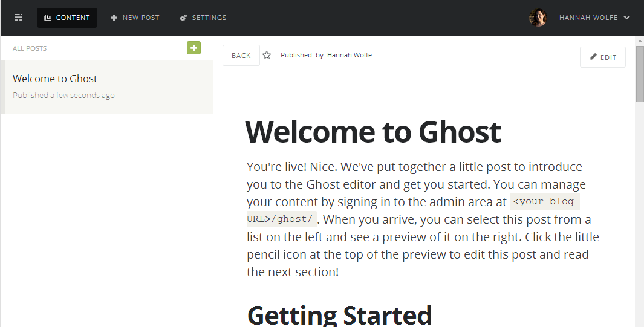This screenshot has width=644, height=327.
Task: Click Hannah Wolfe's avatar picture
Action: pyautogui.click(x=538, y=18)
